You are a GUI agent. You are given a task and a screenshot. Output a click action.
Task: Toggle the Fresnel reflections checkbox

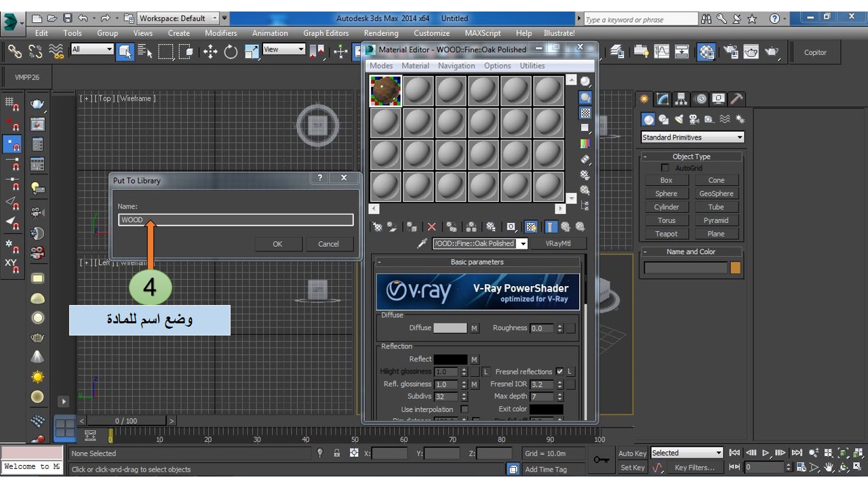pos(559,371)
